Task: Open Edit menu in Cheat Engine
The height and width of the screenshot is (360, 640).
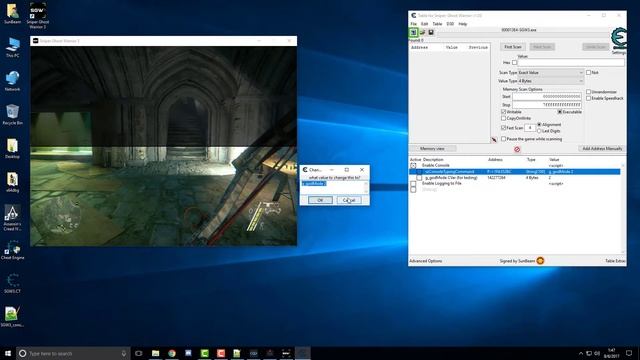Action: [x=424, y=24]
